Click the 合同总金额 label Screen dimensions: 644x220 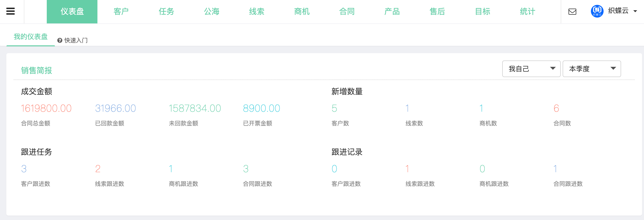(36, 123)
